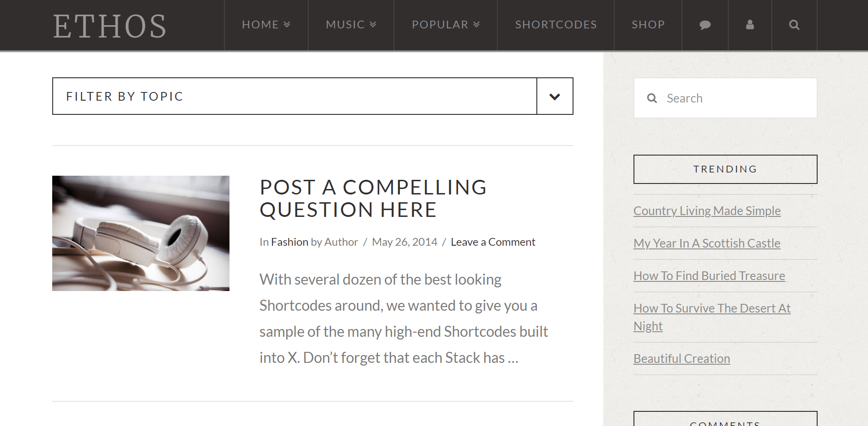868x426 pixels.
Task: Visit 'My Year In A Scottish Castle' link
Action: pos(706,243)
